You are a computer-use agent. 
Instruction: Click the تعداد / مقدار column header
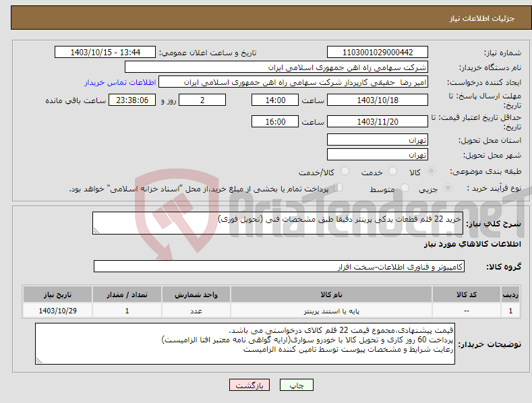click(x=127, y=294)
